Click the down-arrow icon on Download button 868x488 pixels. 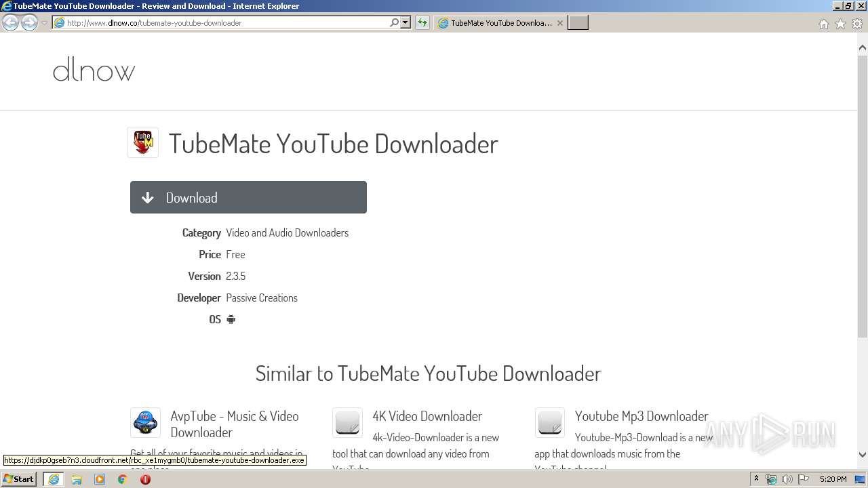click(x=147, y=198)
